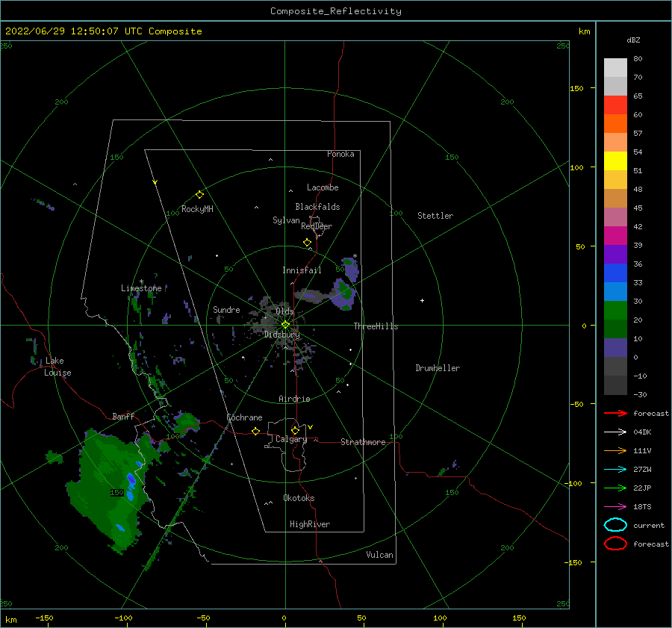Pick the bright green 20-30 dBZ swatch
The width and height of the screenshot is (672, 628).
tap(615, 310)
